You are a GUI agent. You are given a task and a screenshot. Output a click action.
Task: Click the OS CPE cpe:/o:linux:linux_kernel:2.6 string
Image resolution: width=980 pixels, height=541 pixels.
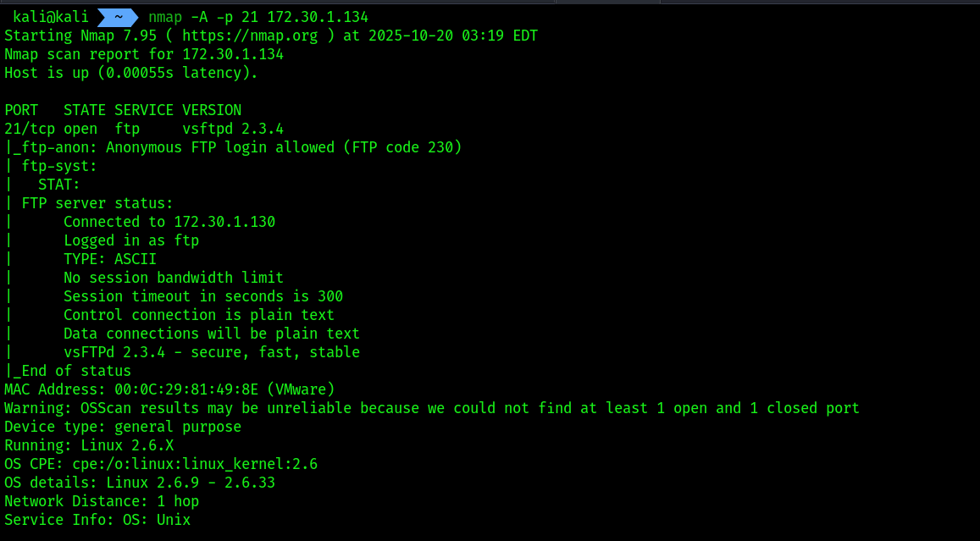pyautogui.click(x=195, y=464)
